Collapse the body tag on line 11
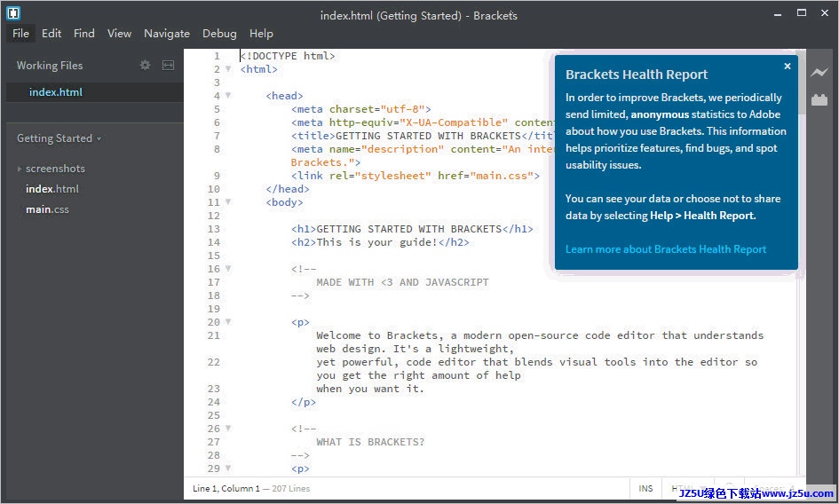The image size is (839, 504). [x=228, y=202]
